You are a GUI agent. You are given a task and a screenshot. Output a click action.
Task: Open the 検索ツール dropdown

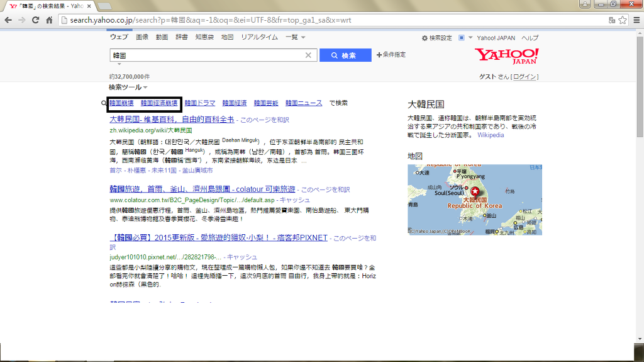[128, 88]
